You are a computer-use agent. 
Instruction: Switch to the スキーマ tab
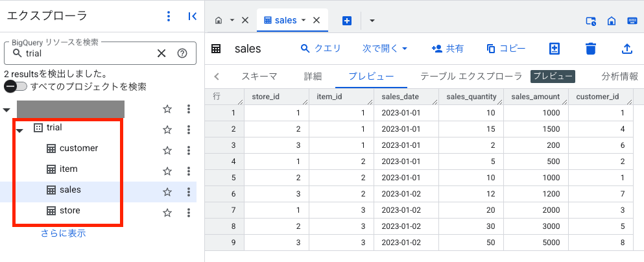(x=259, y=76)
